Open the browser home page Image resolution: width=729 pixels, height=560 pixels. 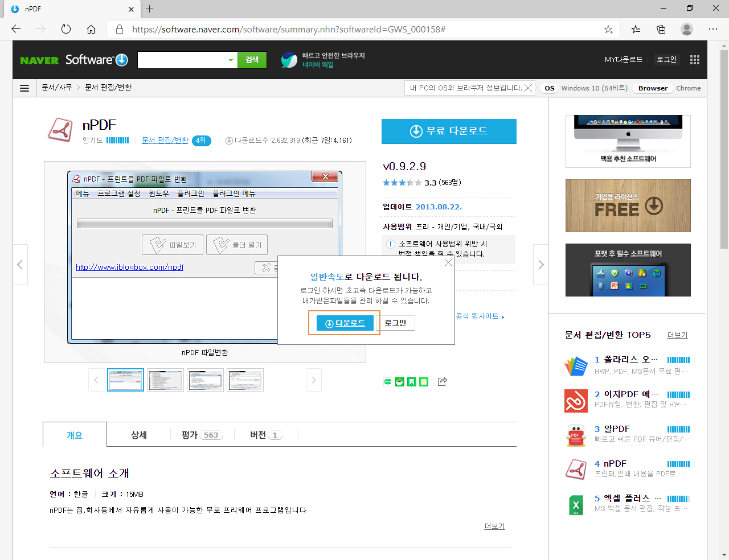(91, 29)
